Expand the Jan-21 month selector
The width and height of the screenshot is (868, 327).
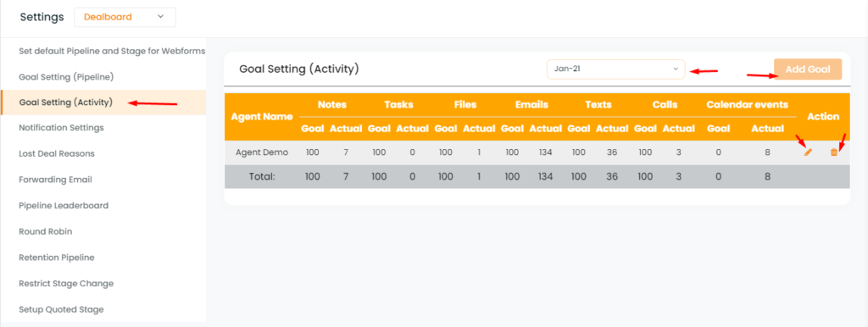click(x=615, y=69)
